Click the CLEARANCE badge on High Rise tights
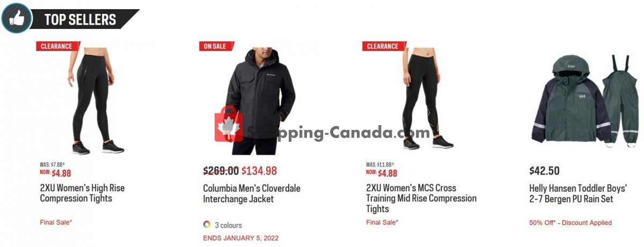Screen dimensions: 644x247 point(56,46)
